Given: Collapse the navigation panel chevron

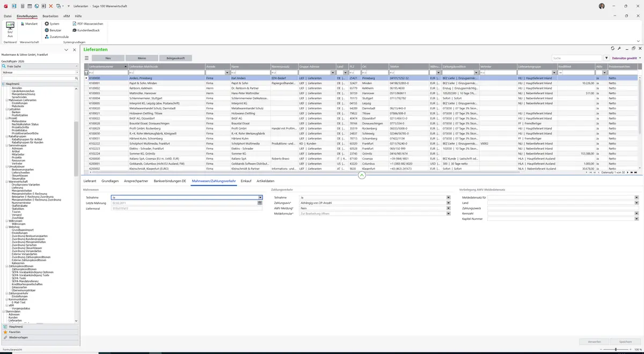Looking at the screenshot, I should coord(66,49).
